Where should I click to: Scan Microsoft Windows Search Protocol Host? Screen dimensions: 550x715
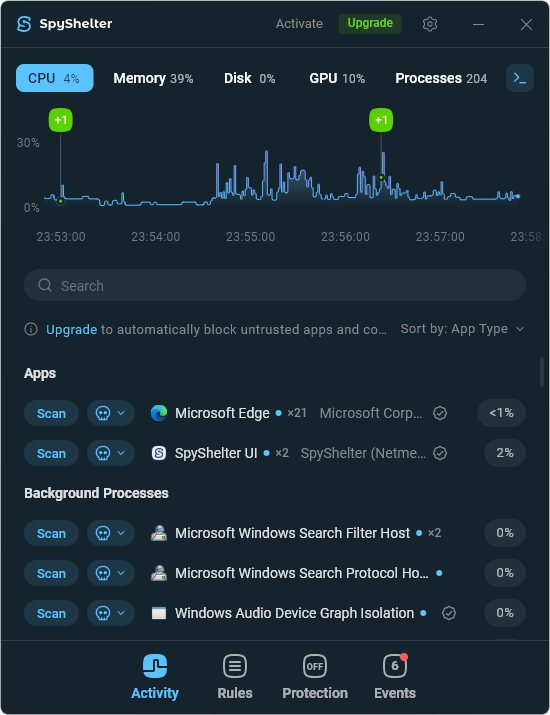[51, 573]
